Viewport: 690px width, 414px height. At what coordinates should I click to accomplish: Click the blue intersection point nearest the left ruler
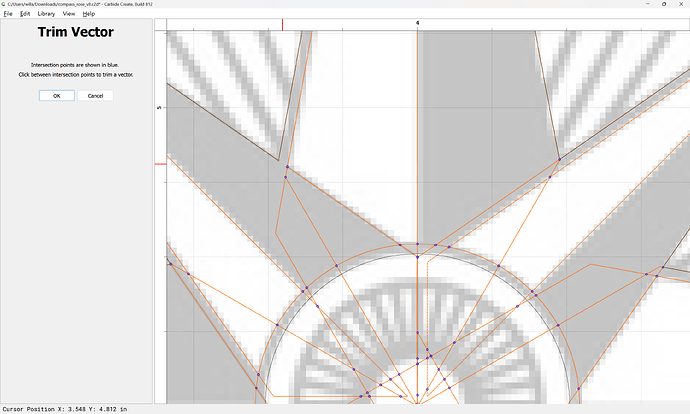click(x=171, y=265)
